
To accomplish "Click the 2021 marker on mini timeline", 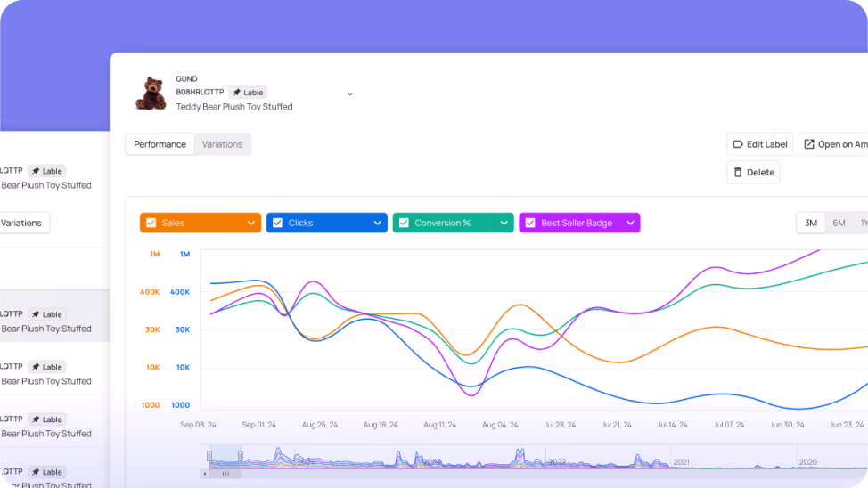I will click(682, 462).
